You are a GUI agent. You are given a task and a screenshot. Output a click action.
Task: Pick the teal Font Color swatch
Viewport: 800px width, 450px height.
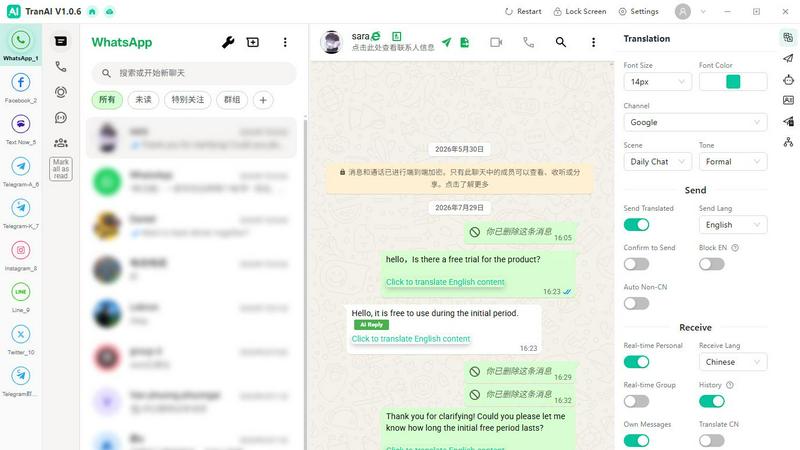click(x=733, y=82)
